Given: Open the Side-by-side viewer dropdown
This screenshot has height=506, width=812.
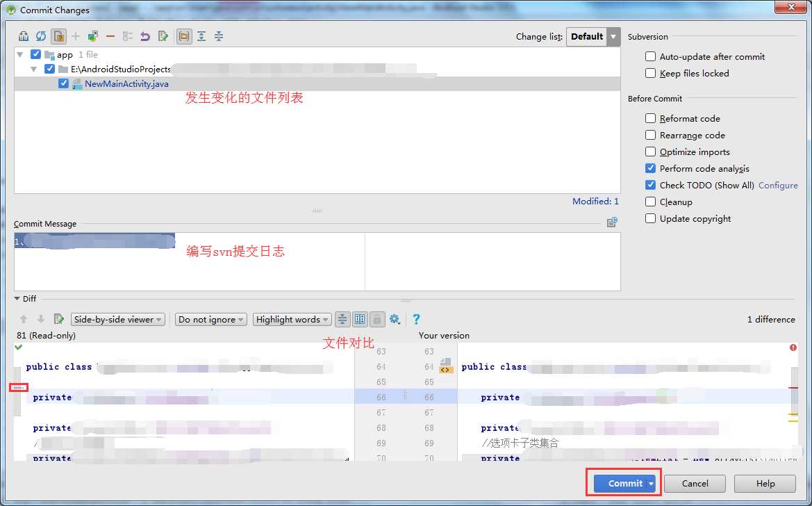Looking at the screenshot, I should 117,319.
